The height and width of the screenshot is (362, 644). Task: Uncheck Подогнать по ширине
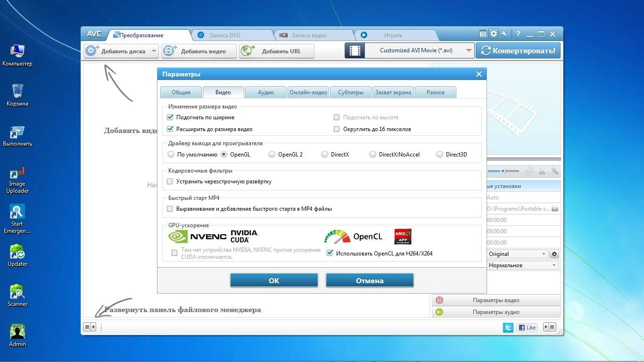point(170,117)
